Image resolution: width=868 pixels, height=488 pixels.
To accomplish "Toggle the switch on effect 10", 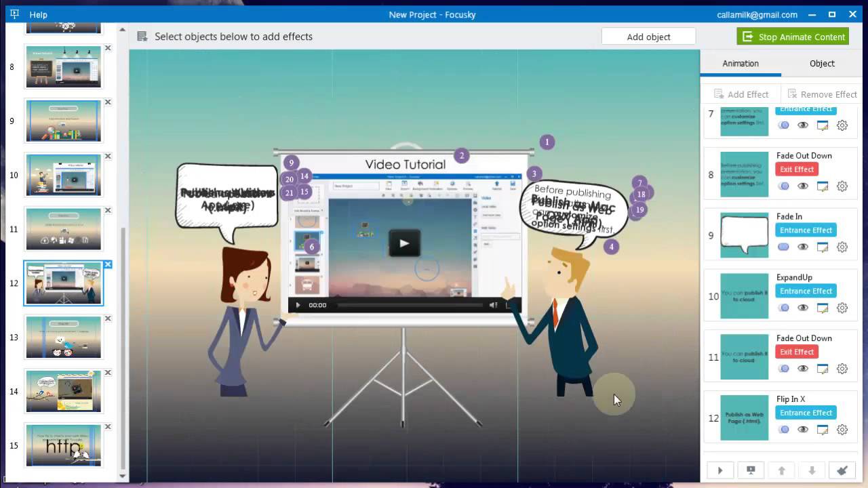I will [783, 308].
